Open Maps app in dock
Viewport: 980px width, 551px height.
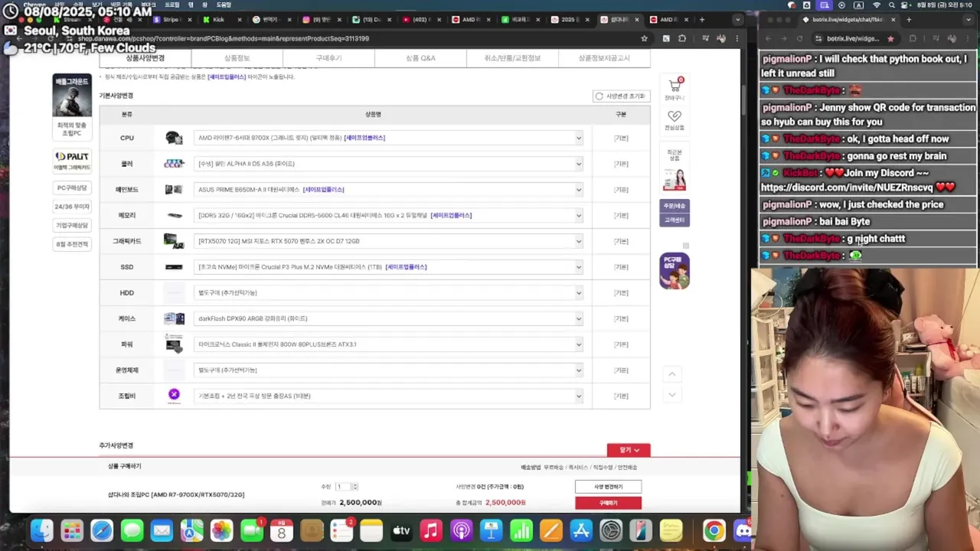point(191,530)
